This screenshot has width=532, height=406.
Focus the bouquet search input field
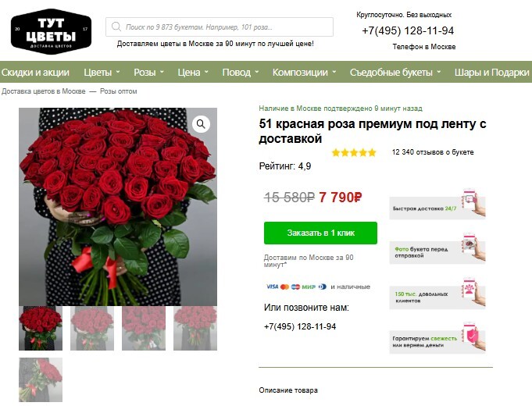(x=220, y=27)
